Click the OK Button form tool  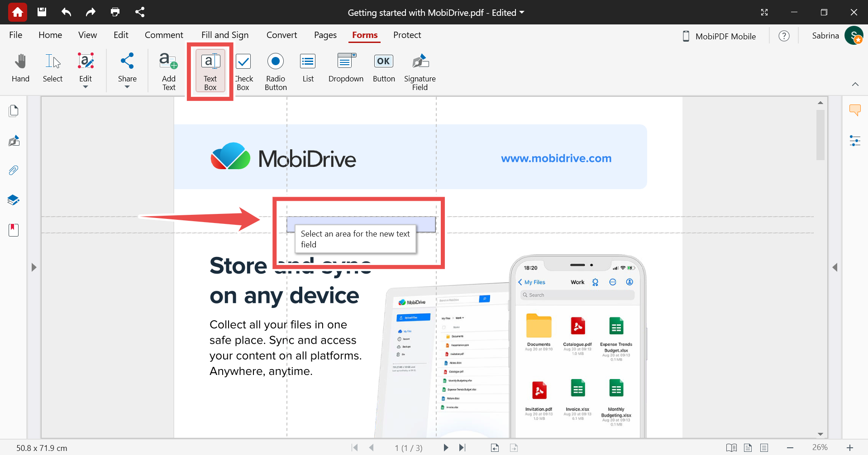[x=383, y=68]
